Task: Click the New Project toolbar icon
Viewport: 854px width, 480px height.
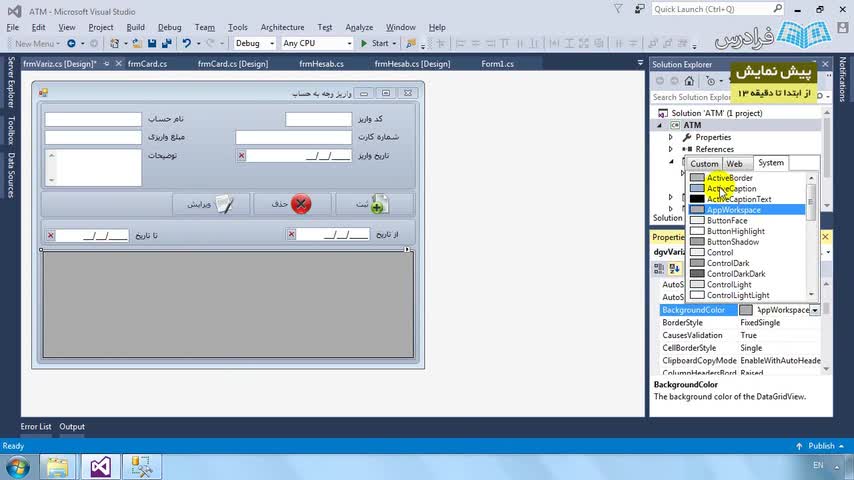Action: tap(114, 43)
